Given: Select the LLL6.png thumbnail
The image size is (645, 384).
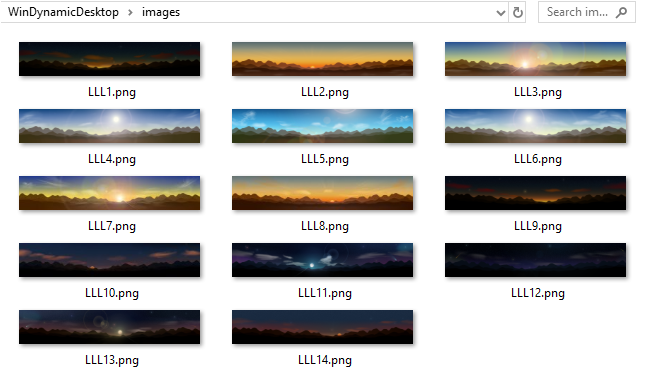Looking at the screenshot, I should coord(536,126).
